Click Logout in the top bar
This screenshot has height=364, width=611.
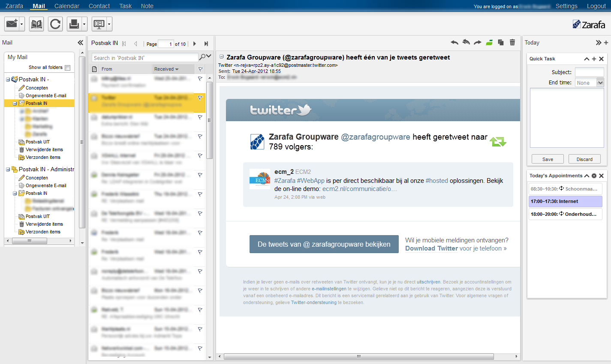[x=596, y=6]
